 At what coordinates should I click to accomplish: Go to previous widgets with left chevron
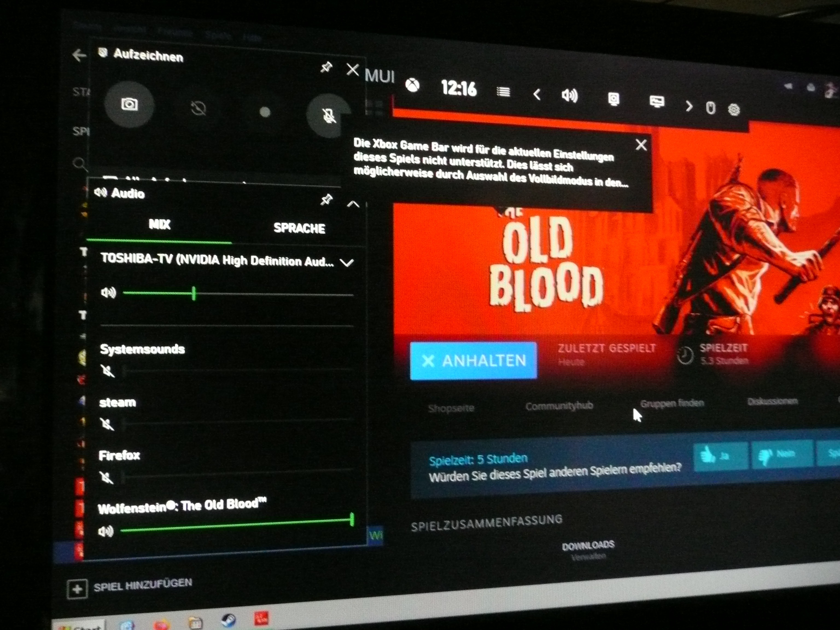pyautogui.click(x=536, y=94)
